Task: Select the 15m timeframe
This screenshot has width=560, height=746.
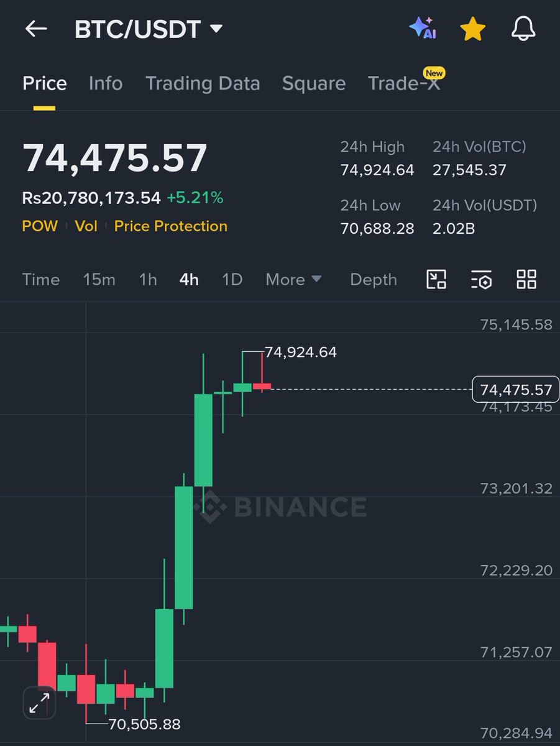Action: pos(99,280)
